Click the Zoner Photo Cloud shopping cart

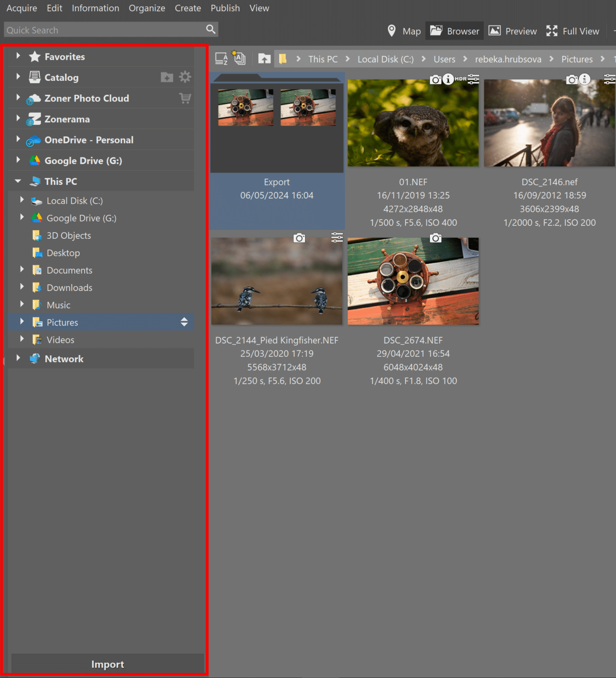click(x=186, y=98)
